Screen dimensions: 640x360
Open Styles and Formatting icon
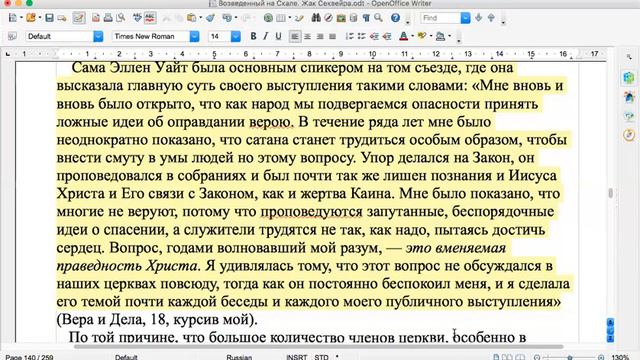(12, 36)
